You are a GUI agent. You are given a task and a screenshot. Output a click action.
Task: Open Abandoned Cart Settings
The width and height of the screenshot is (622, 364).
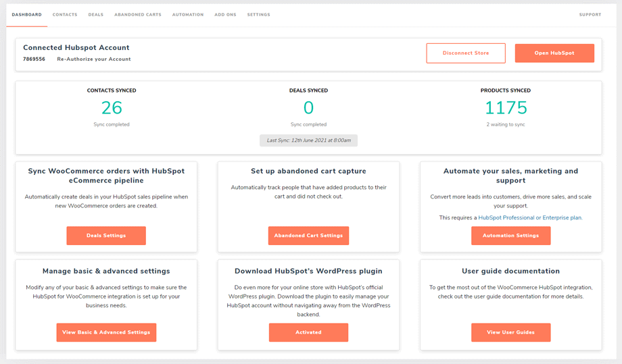(308, 236)
